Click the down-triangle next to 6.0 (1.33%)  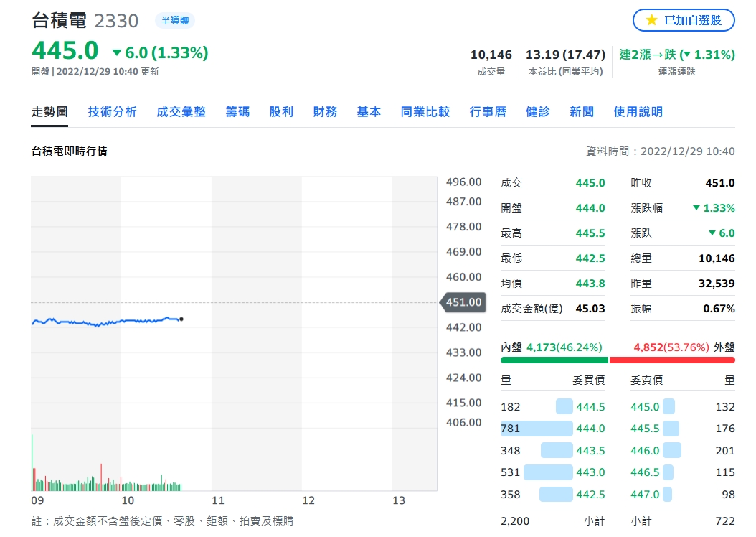(117, 52)
